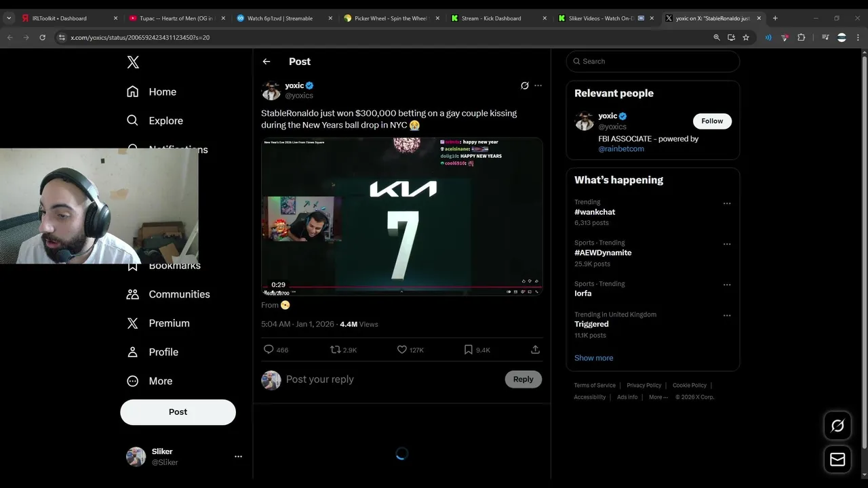Open the #AEWDynamite trend

coord(603,253)
